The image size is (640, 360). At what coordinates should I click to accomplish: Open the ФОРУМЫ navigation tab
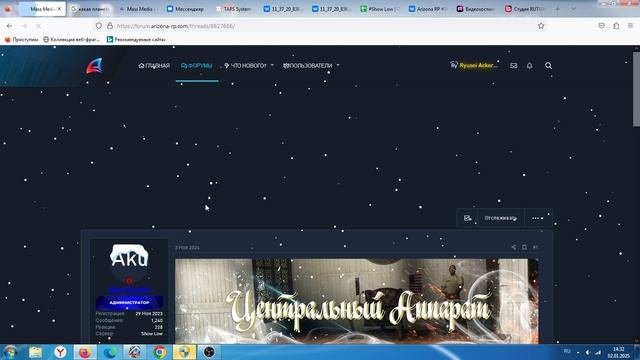[x=197, y=66]
